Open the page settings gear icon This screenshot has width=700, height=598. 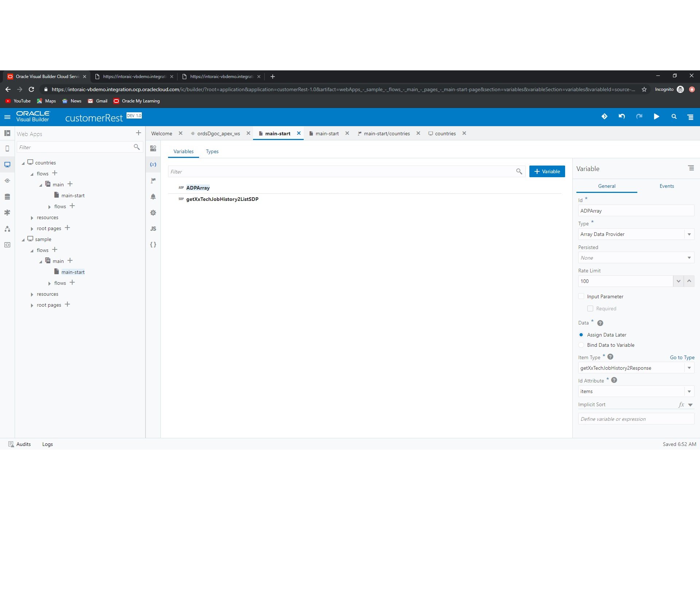(153, 213)
